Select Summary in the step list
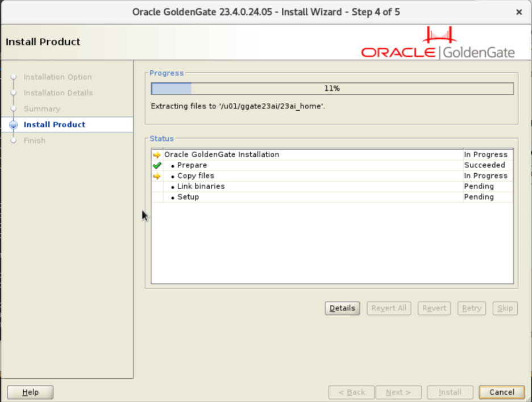 tap(42, 109)
